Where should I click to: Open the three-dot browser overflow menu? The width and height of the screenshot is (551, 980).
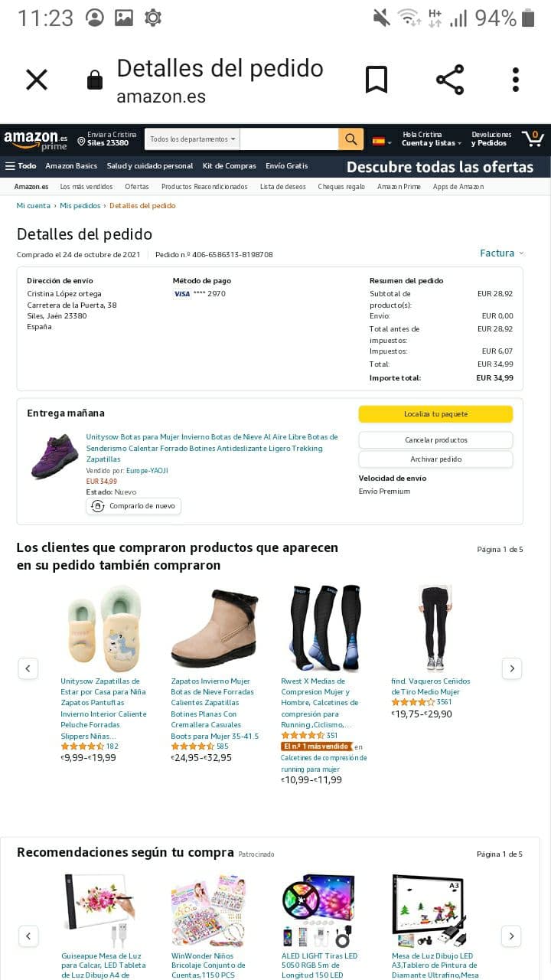tap(515, 80)
